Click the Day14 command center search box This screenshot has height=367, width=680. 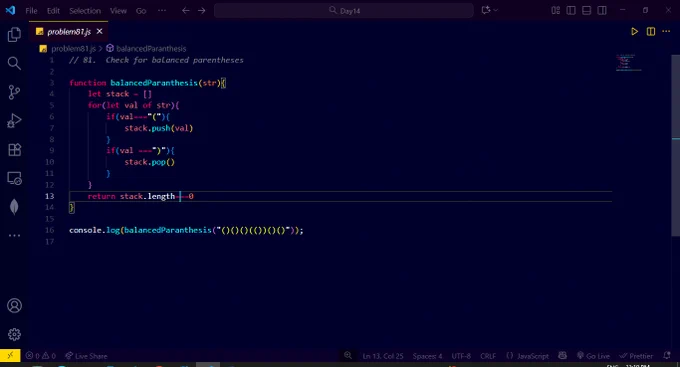tap(343, 10)
